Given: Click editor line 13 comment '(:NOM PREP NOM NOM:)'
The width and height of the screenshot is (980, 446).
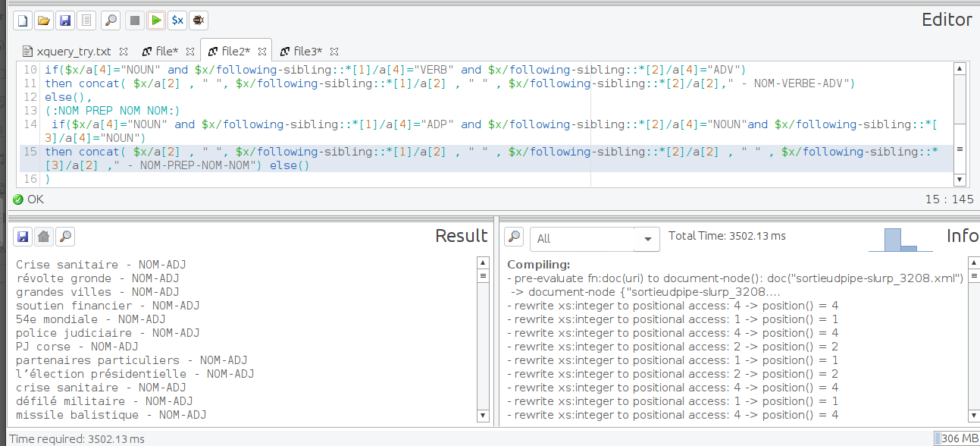Looking at the screenshot, I should (x=112, y=111).
